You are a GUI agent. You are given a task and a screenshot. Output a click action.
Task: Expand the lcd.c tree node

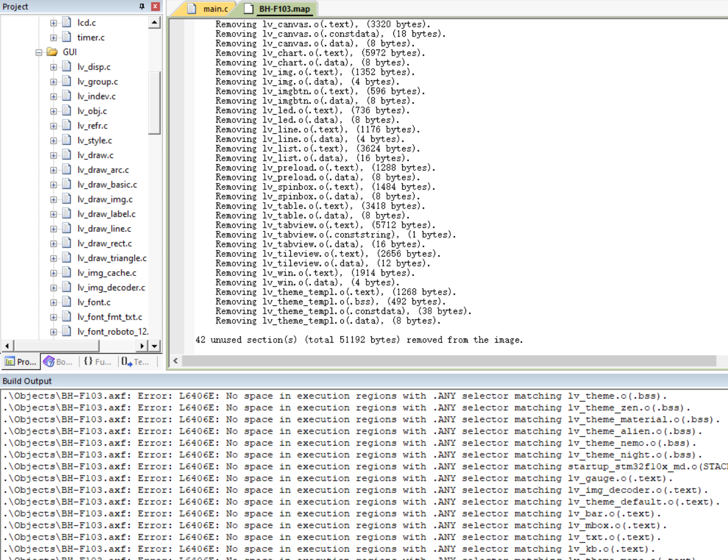point(53,23)
